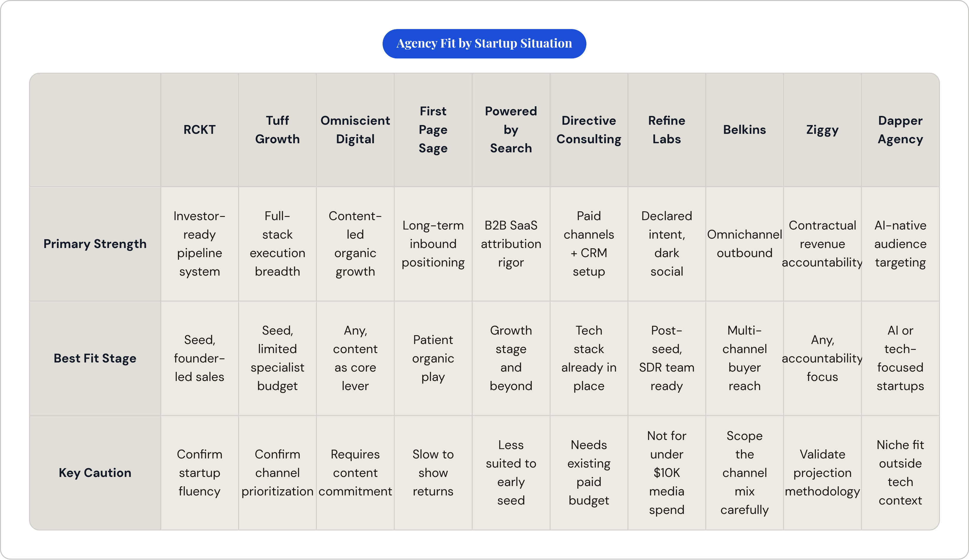Click 'Needs existing paid budget' cell
Viewport: 969px width, 560px height.
click(589, 473)
